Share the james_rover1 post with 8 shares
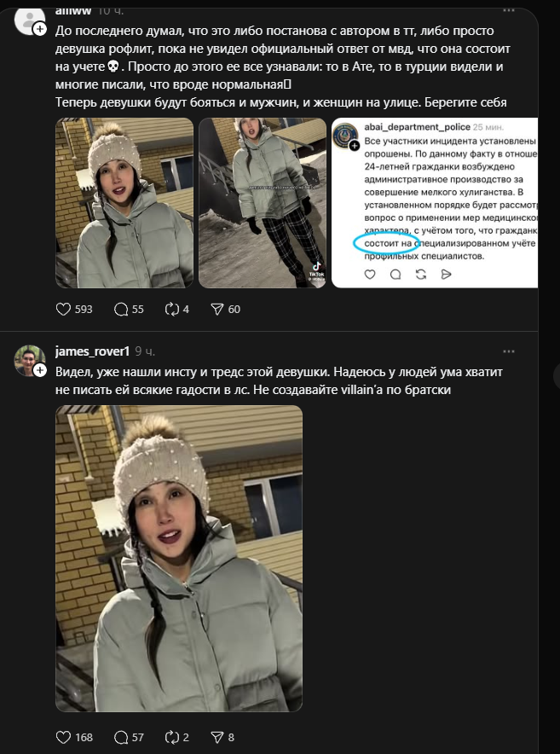The image size is (560, 754). coord(216,737)
